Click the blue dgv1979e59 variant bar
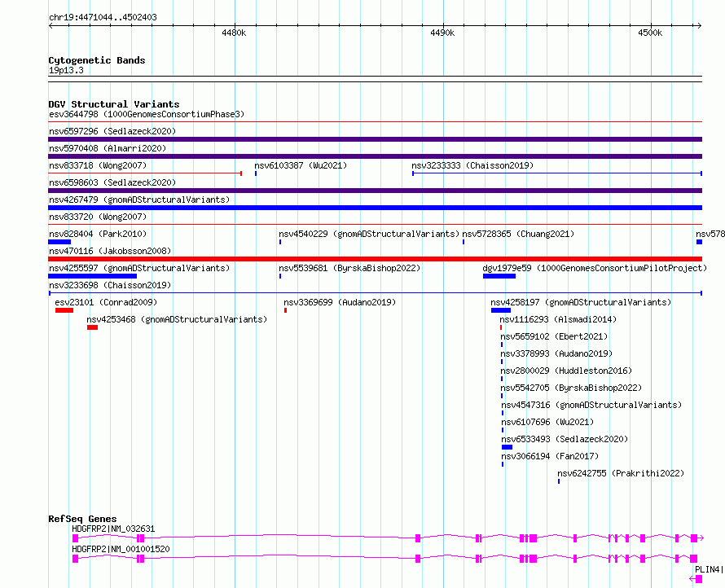Viewport: 725px width, 588px height. [499, 276]
